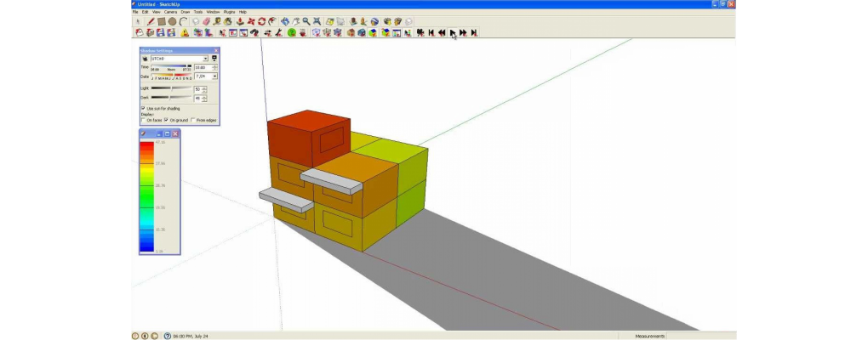Click the Light intensity slider

pos(172,88)
